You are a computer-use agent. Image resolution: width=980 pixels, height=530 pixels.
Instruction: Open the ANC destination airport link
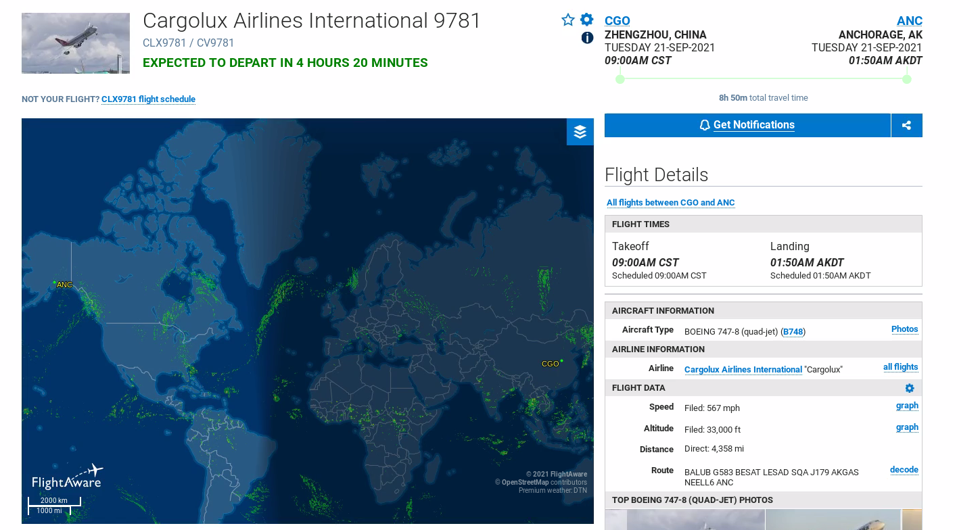pos(909,21)
